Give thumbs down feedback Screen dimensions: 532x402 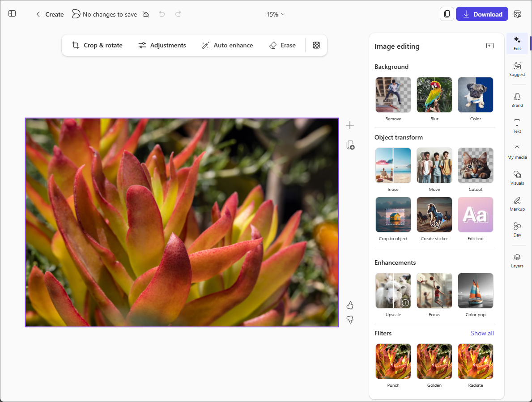(350, 320)
